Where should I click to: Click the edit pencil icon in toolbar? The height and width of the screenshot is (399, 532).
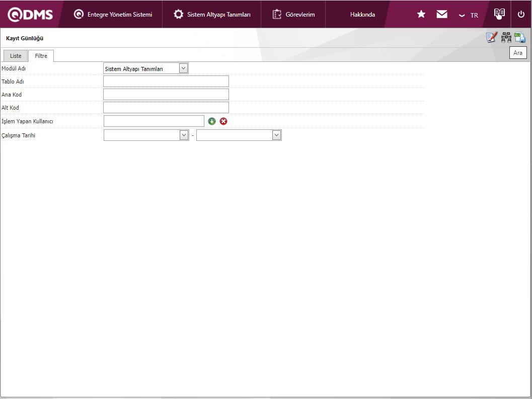coord(492,37)
